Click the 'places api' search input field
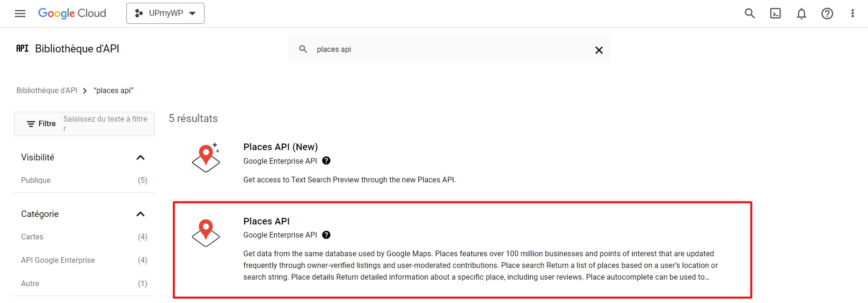 (449, 49)
